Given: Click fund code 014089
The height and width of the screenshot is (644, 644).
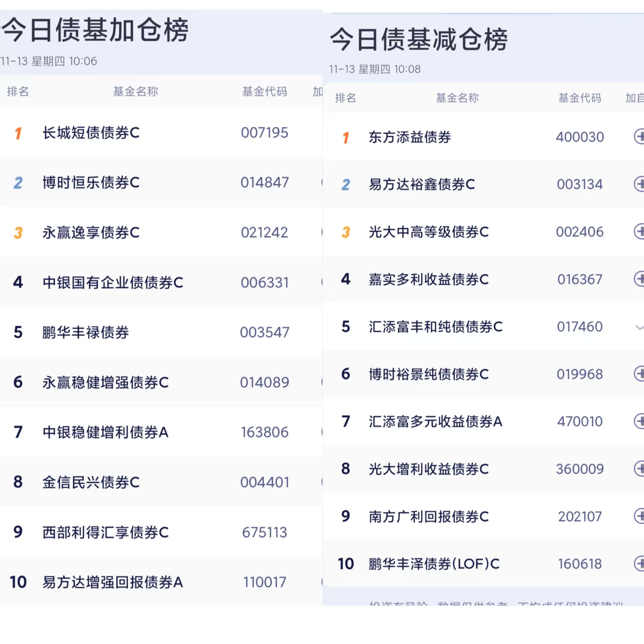Looking at the screenshot, I should (x=265, y=382).
